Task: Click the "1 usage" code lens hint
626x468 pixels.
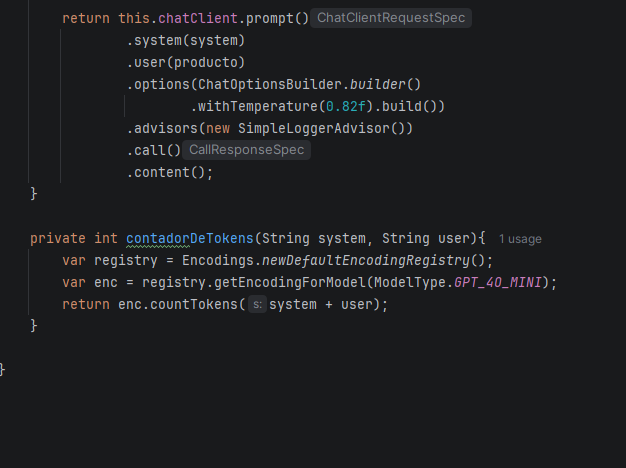Action: [x=520, y=239]
